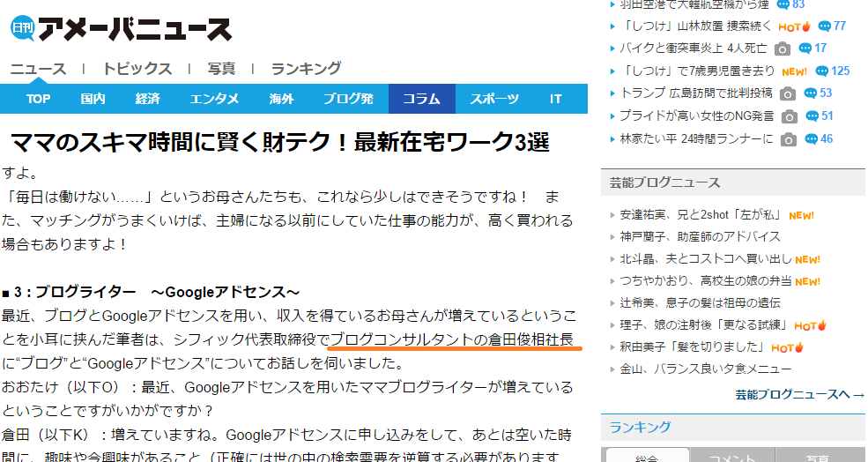Viewport: 868px width, 462px height.
Task: Open headline 林家たい平 24時間ランナーに
Action: click(696, 139)
